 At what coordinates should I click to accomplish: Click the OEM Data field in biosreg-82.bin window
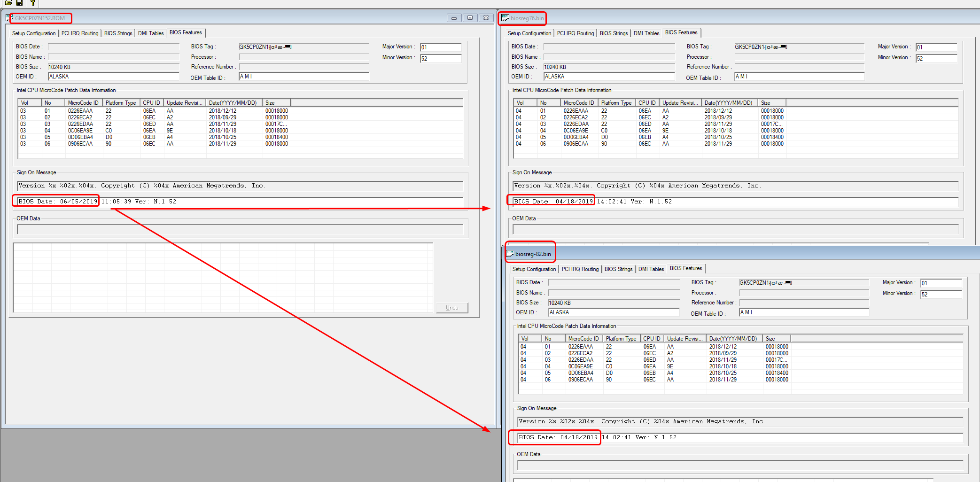click(x=740, y=466)
